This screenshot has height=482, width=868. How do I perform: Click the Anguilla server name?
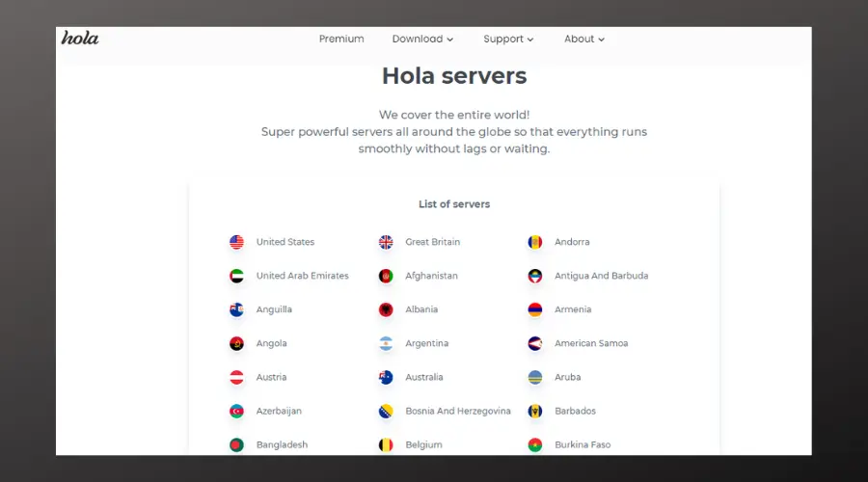pos(274,309)
